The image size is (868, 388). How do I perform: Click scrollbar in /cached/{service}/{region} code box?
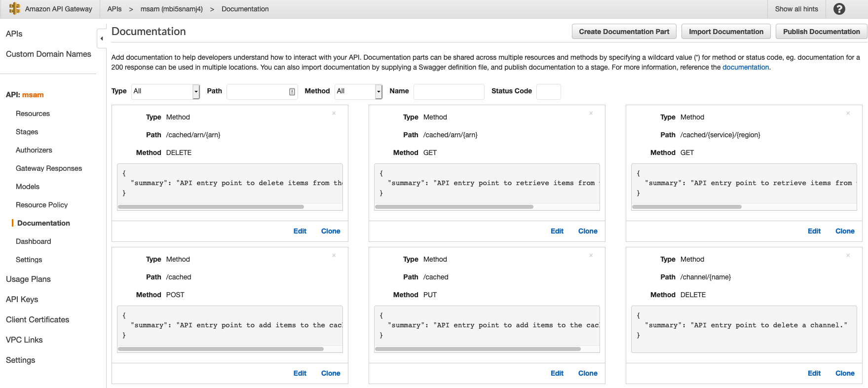[x=687, y=207]
